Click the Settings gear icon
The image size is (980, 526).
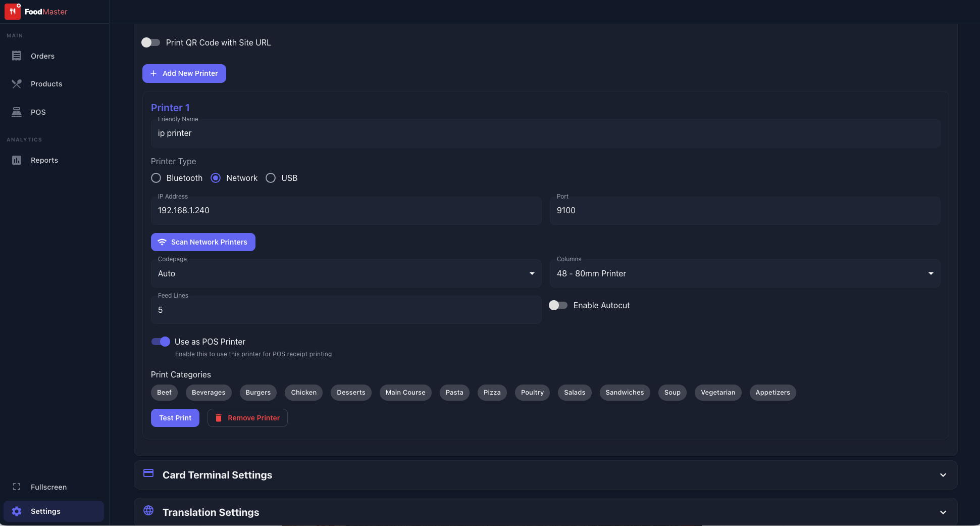(x=17, y=511)
